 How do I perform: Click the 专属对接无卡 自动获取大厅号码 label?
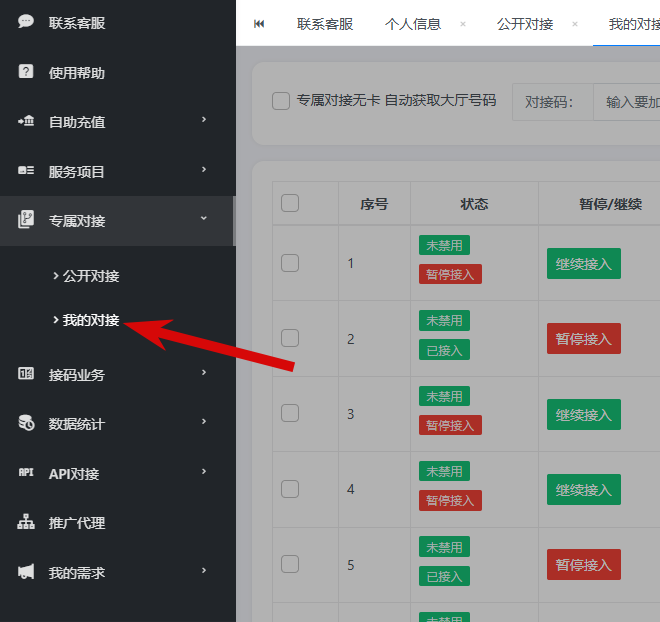(397, 101)
